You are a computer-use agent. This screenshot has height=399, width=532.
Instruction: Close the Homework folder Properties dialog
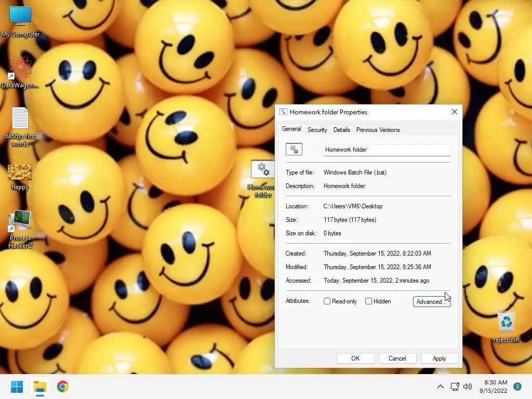tap(455, 112)
